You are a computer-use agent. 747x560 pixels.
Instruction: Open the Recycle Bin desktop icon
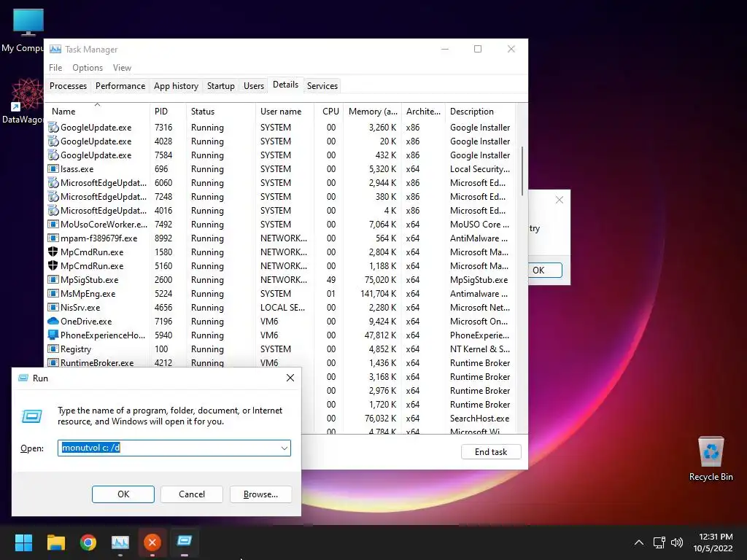711,459
